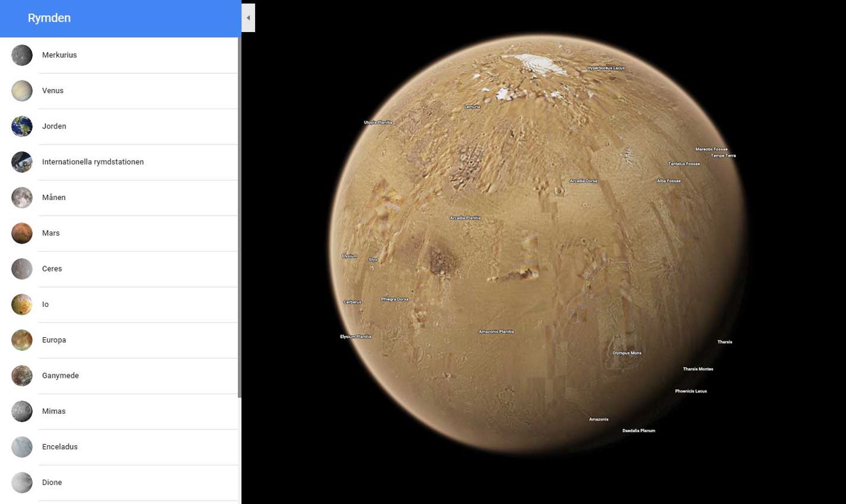Click the Mimas moon icon

(x=22, y=411)
